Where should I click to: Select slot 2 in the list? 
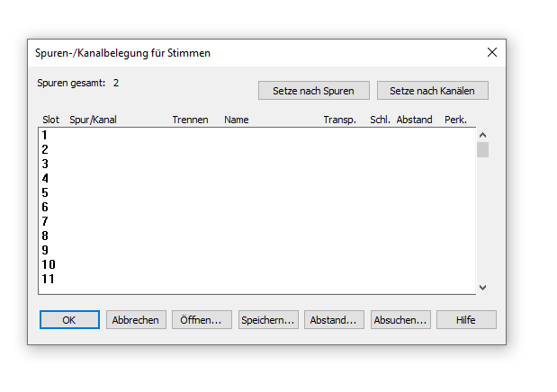pyautogui.click(x=256, y=149)
